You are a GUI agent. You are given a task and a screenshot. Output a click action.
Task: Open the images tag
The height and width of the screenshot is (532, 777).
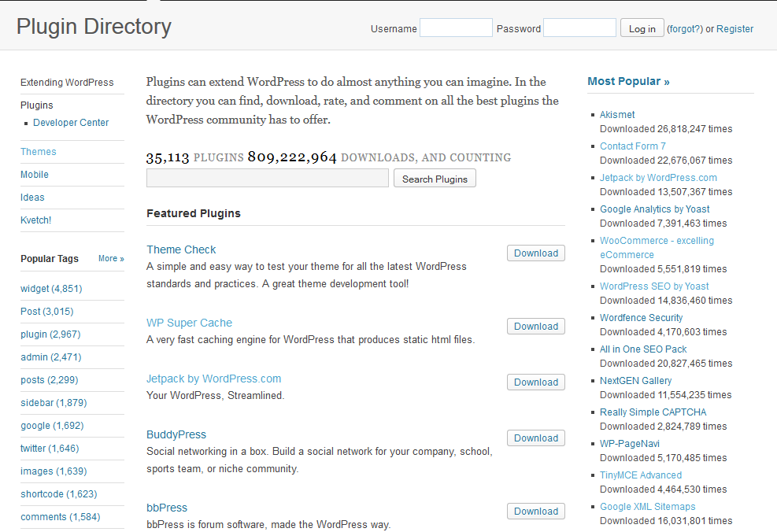(54, 471)
